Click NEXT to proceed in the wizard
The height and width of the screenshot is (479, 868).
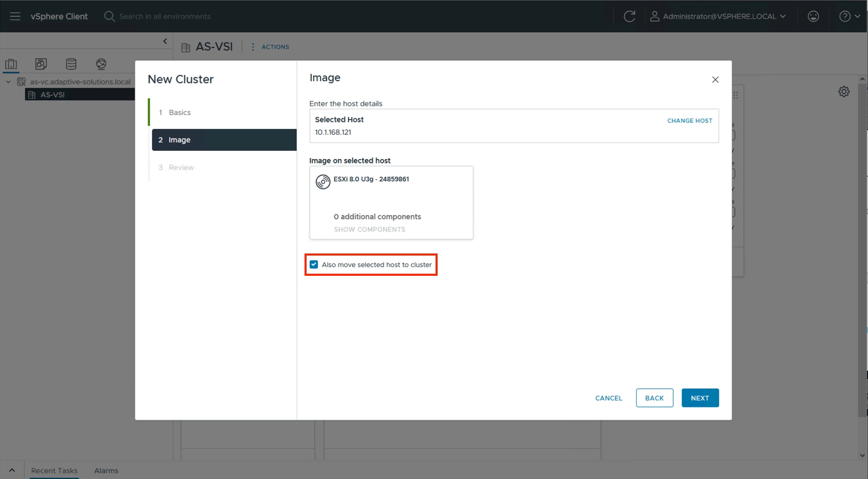(x=700, y=398)
